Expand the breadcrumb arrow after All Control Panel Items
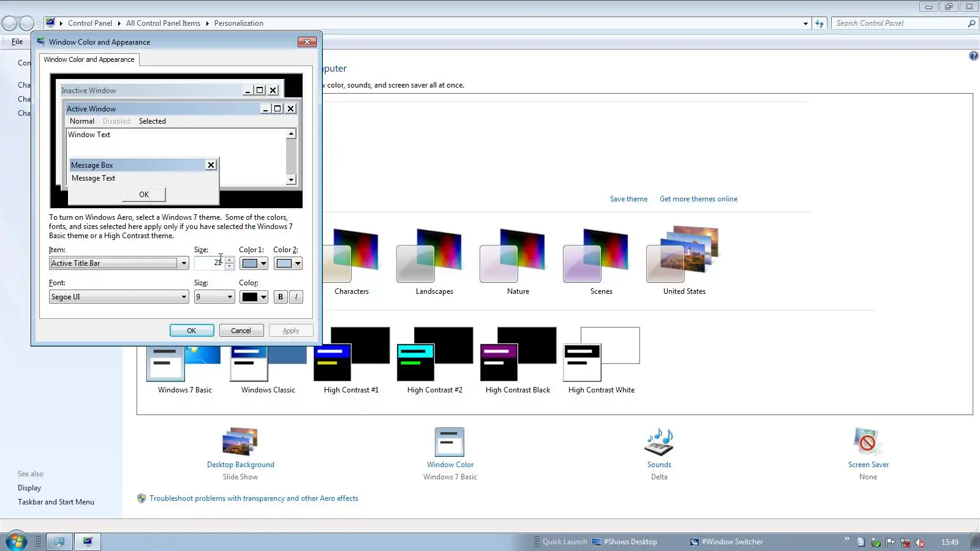 coord(207,23)
